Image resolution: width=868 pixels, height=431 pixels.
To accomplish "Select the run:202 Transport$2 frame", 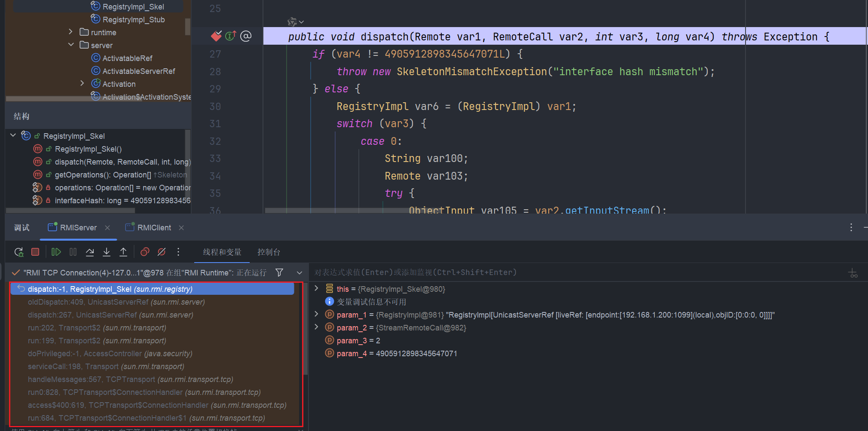I will coord(97,328).
